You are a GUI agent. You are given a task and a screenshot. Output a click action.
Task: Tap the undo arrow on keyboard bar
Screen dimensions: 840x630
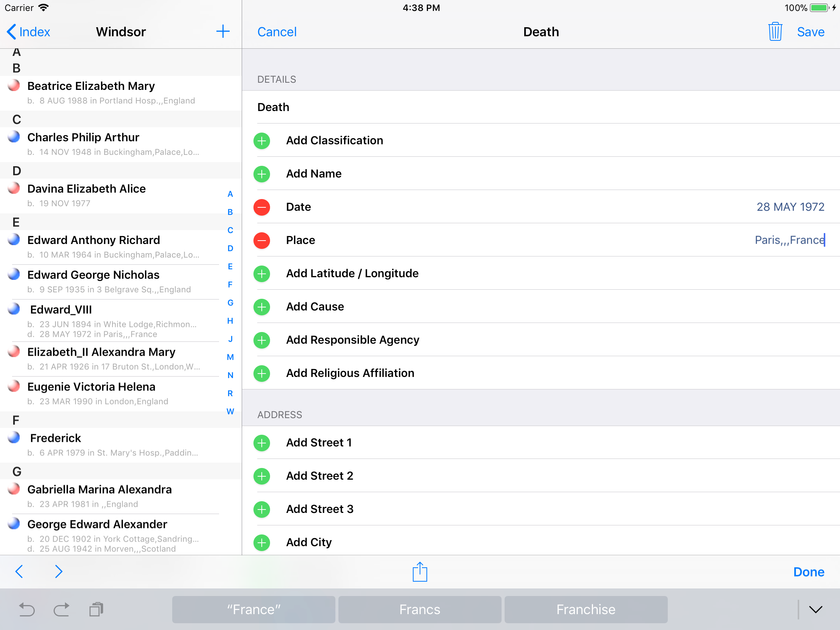click(x=26, y=609)
